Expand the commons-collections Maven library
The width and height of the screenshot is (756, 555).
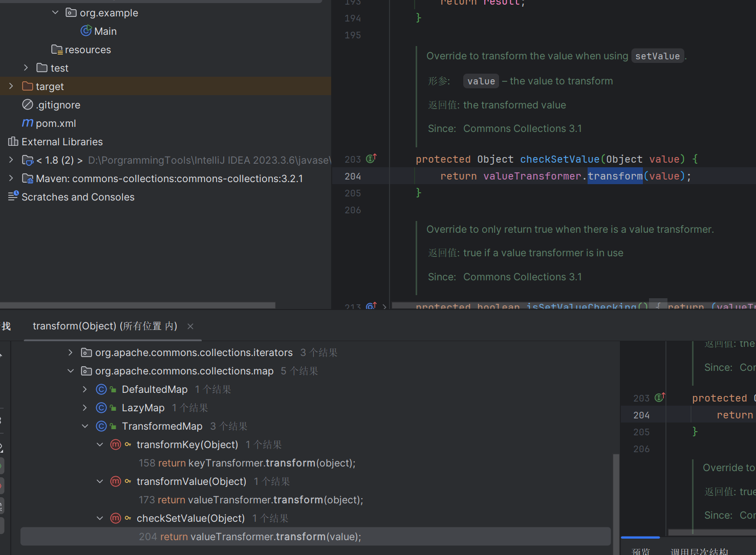click(11, 179)
